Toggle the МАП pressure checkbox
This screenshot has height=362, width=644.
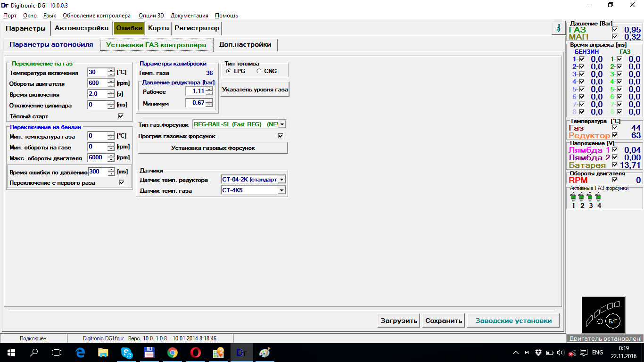(614, 36)
